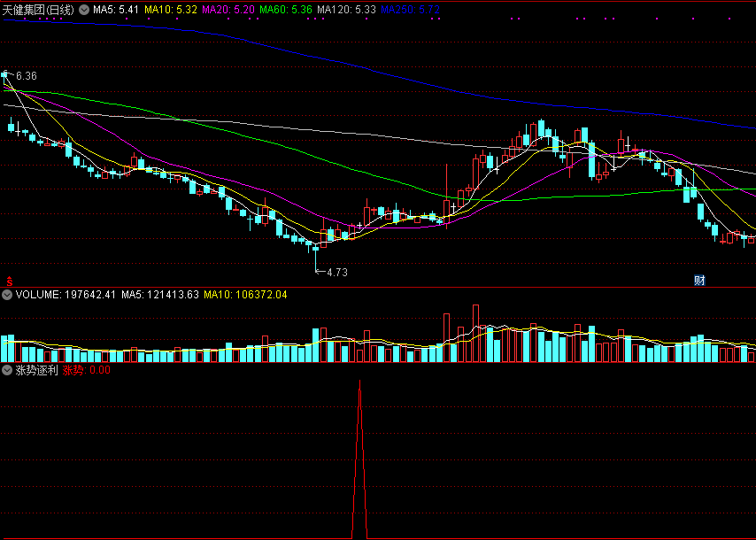This screenshot has width=756, height=540.
Task: Expand the 涨势逐利 indicator dropdown arrow
Action: pos(7,370)
